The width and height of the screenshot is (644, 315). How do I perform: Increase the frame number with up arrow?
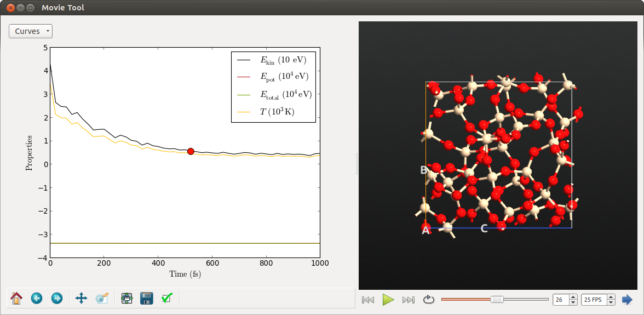pos(574,297)
